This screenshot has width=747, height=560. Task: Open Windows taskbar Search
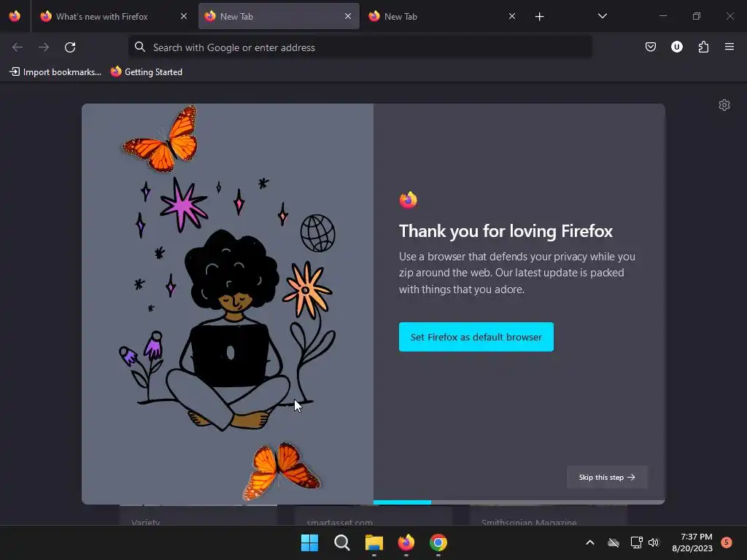(342, 542)
